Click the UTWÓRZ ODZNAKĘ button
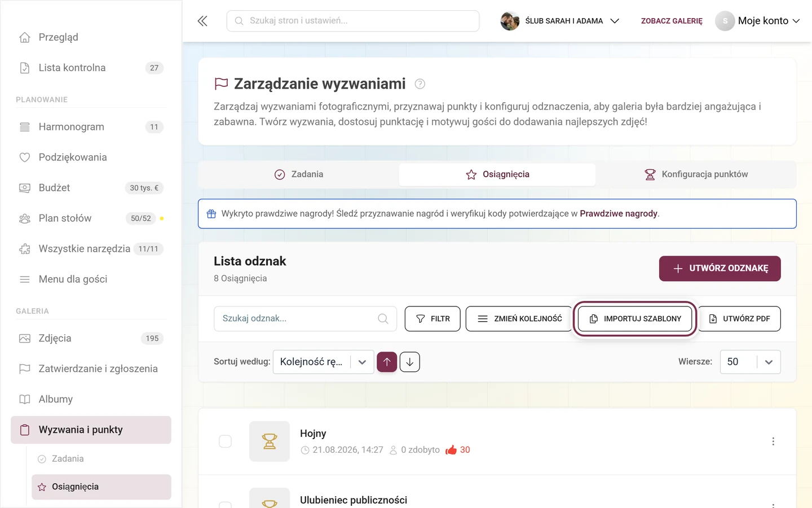This screenshot has width=812, height=508. 720,269
